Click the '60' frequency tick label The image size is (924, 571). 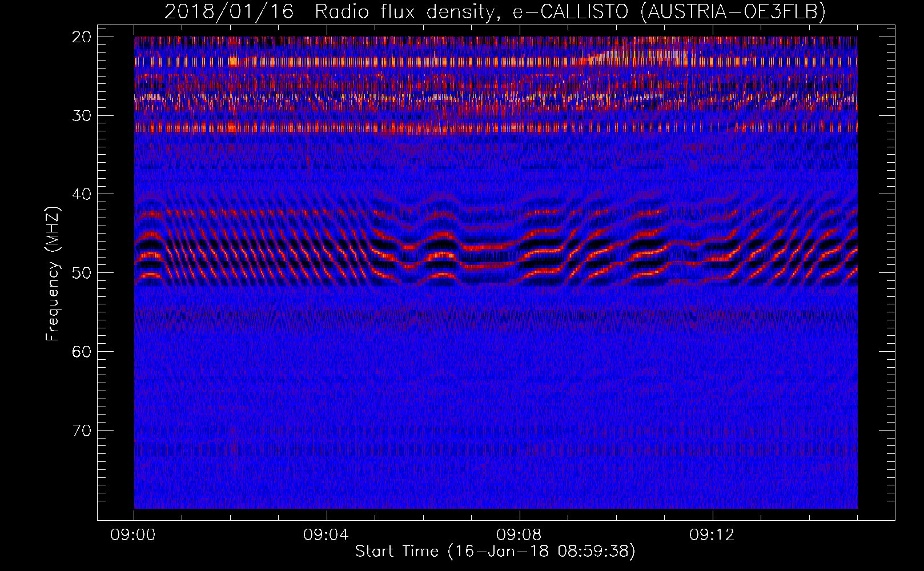(x=82, y=352)
